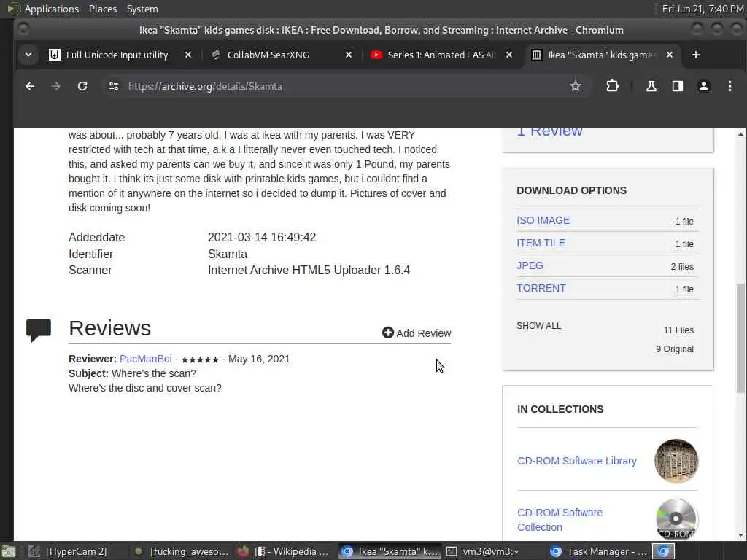Open the ITEM TILE download link
The image size is (747, 560).
point(541,243)
